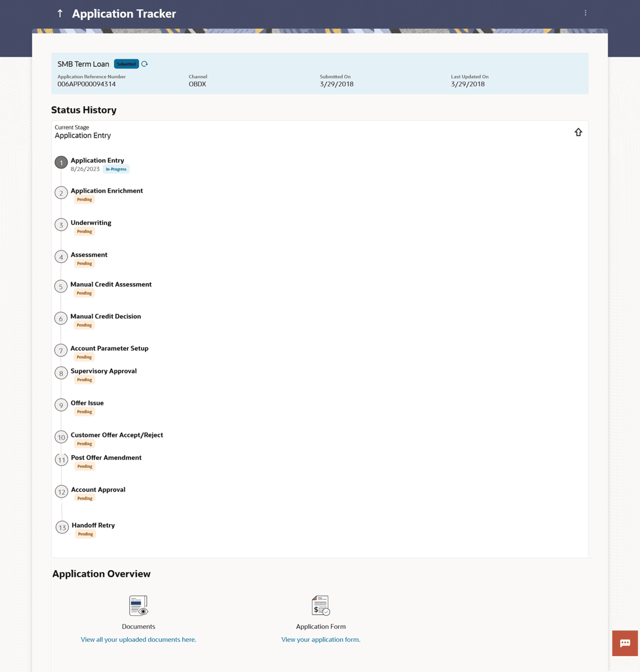Select step 6 circle, Manual Credit Decision
Screen dimensions: 640x672
tap(61, 319)
